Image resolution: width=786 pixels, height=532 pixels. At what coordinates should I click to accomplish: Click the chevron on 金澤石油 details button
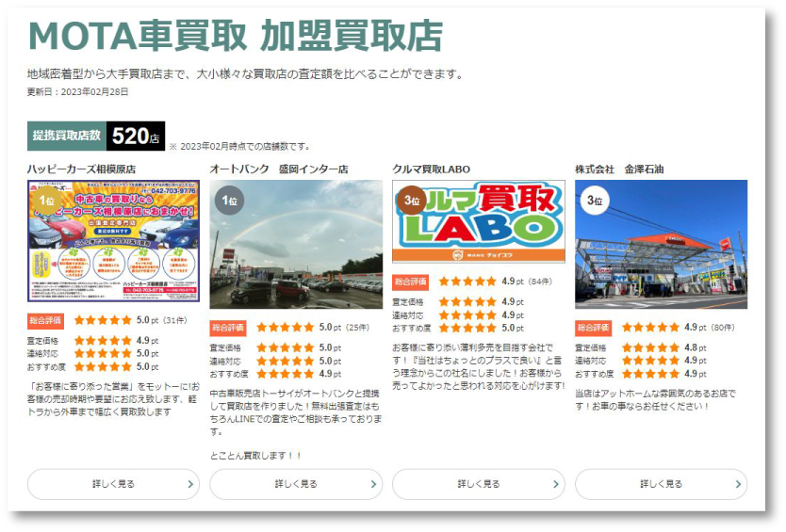738,484
